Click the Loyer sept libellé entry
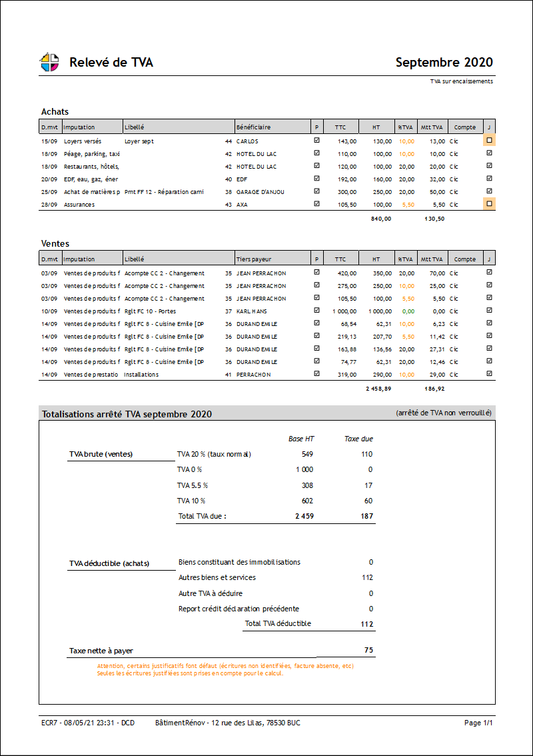 [139, 141]
